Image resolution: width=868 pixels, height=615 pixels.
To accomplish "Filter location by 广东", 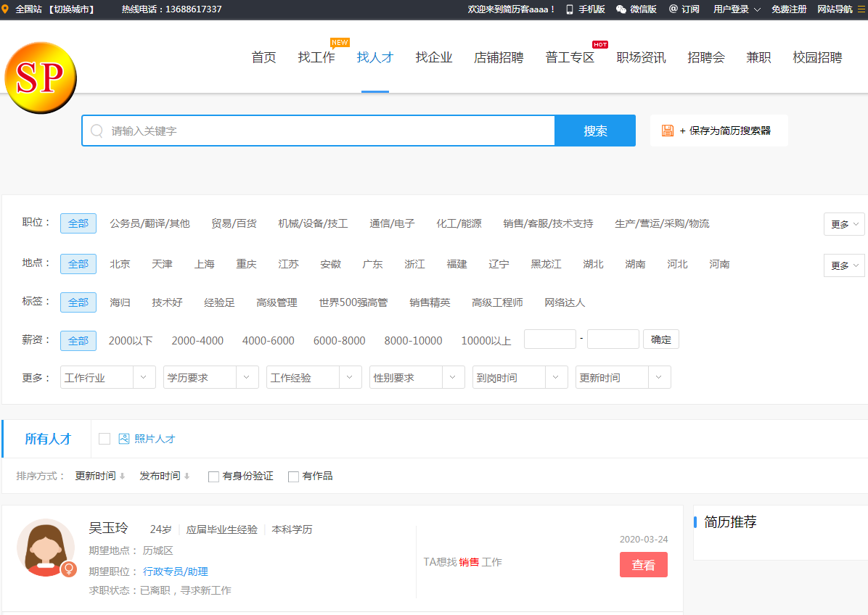I will pos(372,265).
